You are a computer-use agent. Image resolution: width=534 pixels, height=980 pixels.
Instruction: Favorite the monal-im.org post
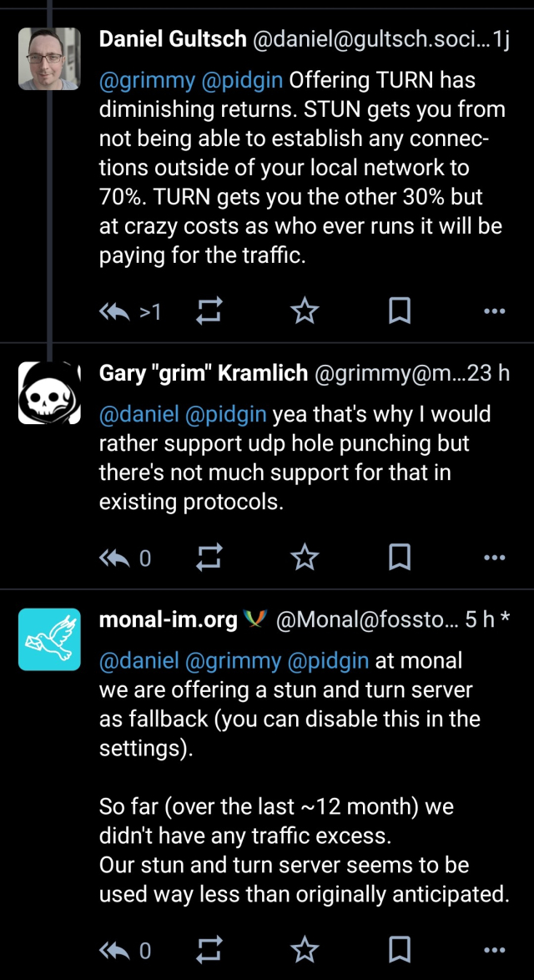click(305, 949)
